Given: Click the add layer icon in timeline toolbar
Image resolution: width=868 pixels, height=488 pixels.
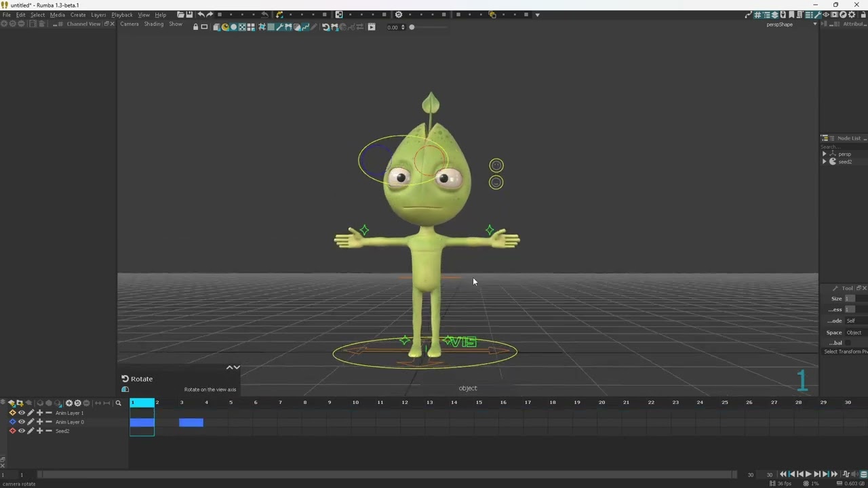Looking at the screenshot, I should click(x=11, y=403).
